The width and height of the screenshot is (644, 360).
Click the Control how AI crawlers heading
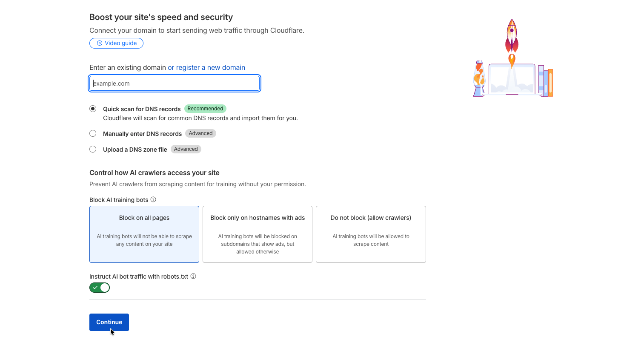click(x=154, y=173)
